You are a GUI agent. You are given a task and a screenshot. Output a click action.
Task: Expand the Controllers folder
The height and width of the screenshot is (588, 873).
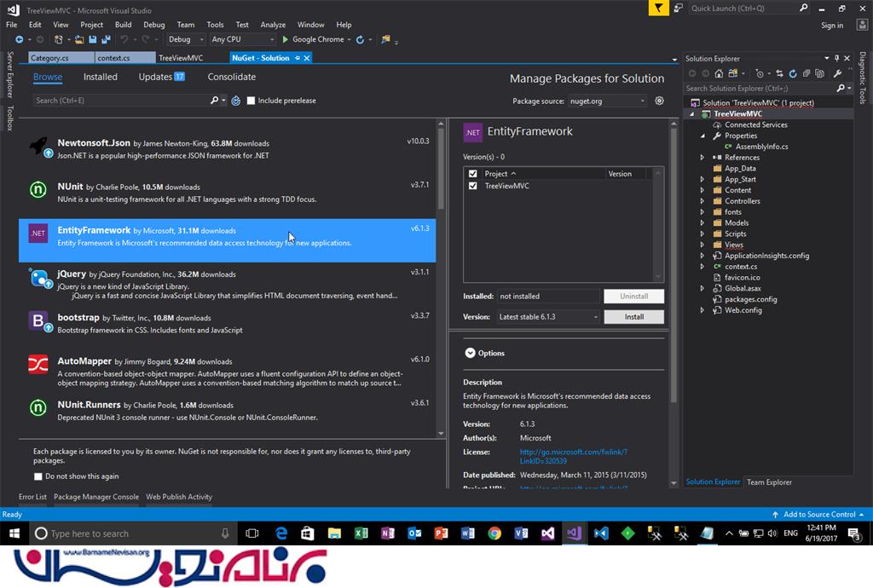702,201
